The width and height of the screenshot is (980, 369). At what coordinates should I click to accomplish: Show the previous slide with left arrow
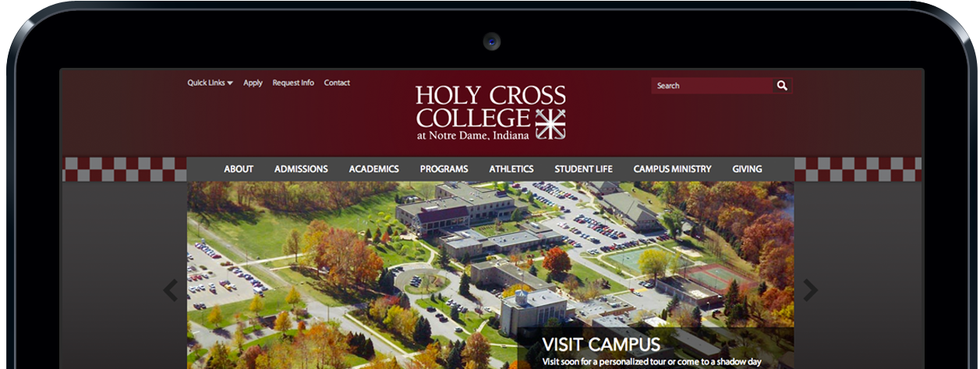point(171,290)
